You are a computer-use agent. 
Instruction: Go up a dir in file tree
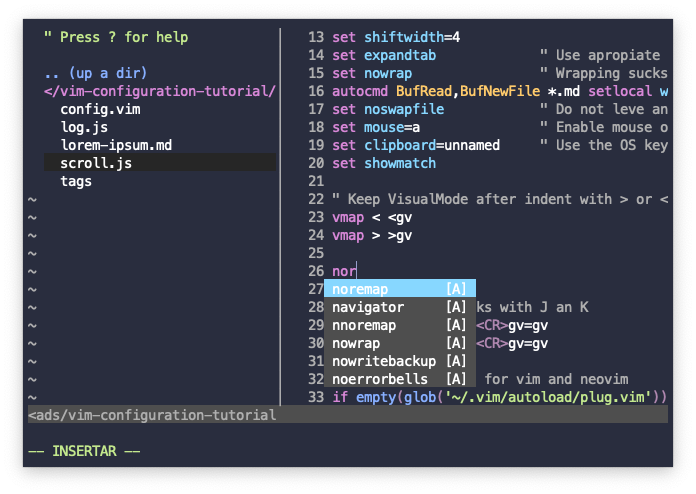pyautogui.click(x=95, y=73)
